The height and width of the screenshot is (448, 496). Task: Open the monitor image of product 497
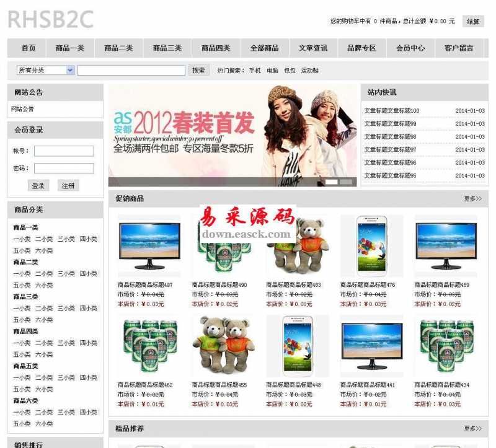click(x=149, y=246)
